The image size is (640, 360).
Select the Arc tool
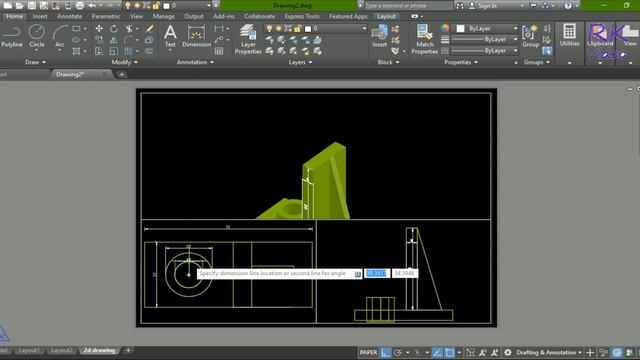coord(60,36)
